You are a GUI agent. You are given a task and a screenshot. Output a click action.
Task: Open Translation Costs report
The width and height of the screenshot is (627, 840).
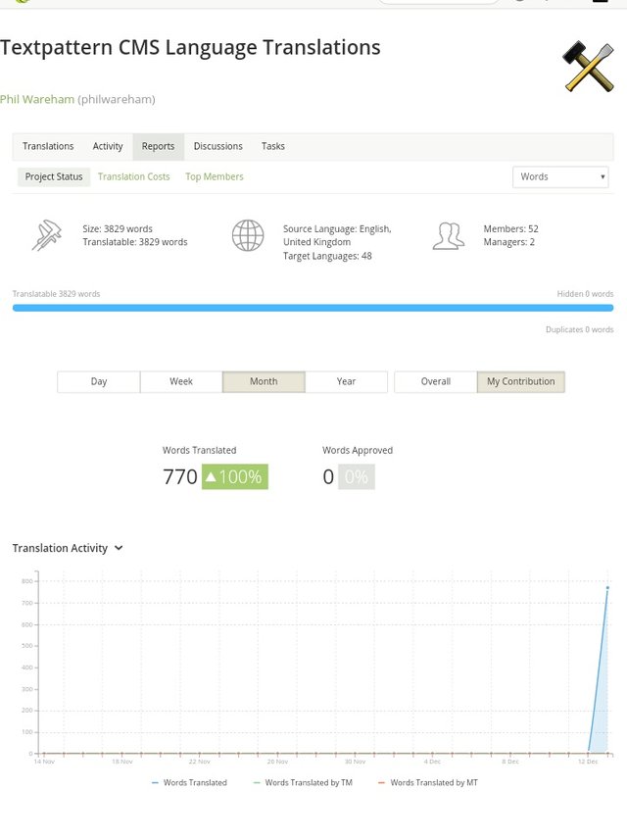(134, 176)
